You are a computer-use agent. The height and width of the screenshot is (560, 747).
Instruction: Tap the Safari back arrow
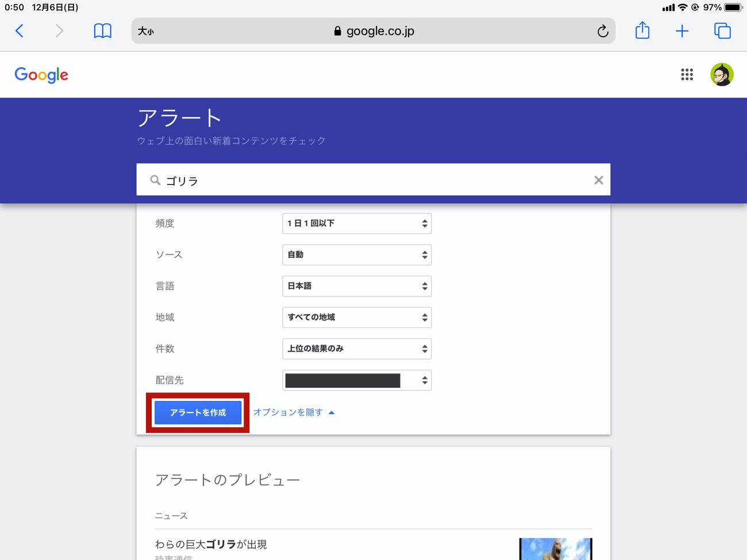tap(20, 31)
